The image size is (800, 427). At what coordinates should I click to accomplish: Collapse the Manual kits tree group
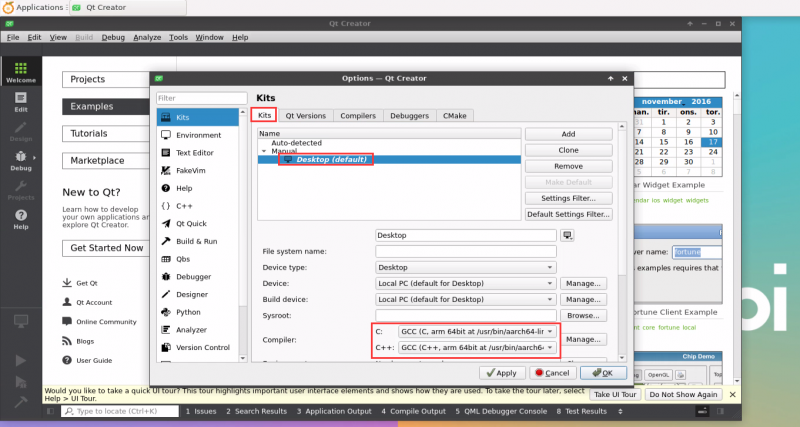coord(263,151)
